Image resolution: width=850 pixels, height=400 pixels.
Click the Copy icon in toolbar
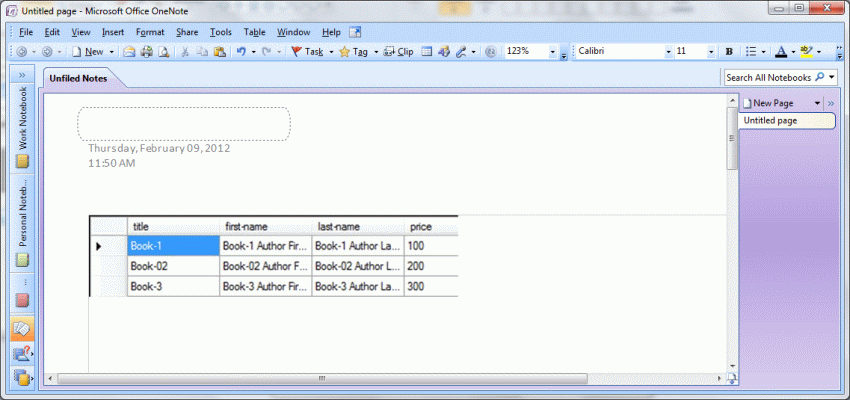pyautogui.click(x=202, y=51)
